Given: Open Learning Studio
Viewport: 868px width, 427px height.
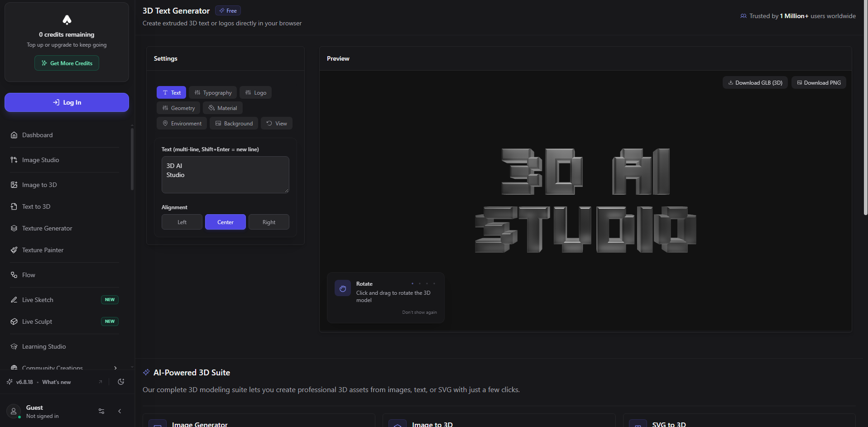Looking at the screenshot, I should click(65, 346).
